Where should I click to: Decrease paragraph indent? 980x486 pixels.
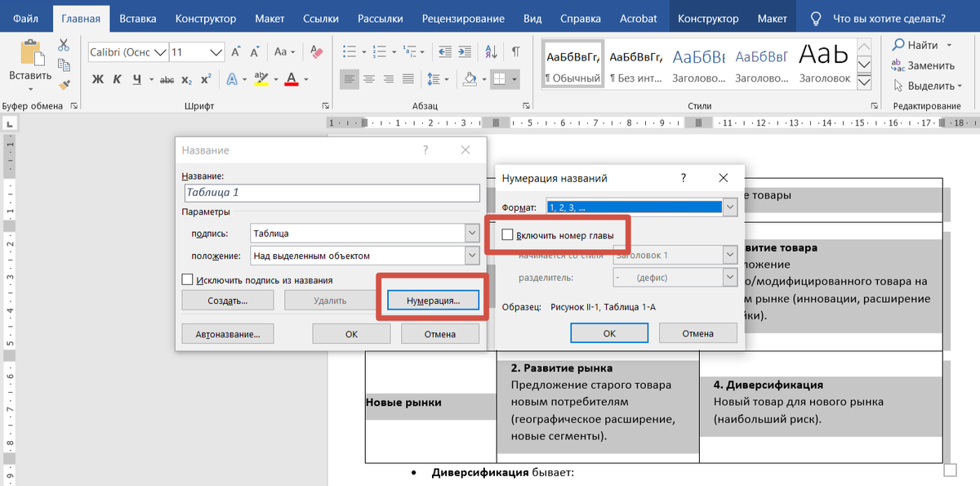[447, 51]
